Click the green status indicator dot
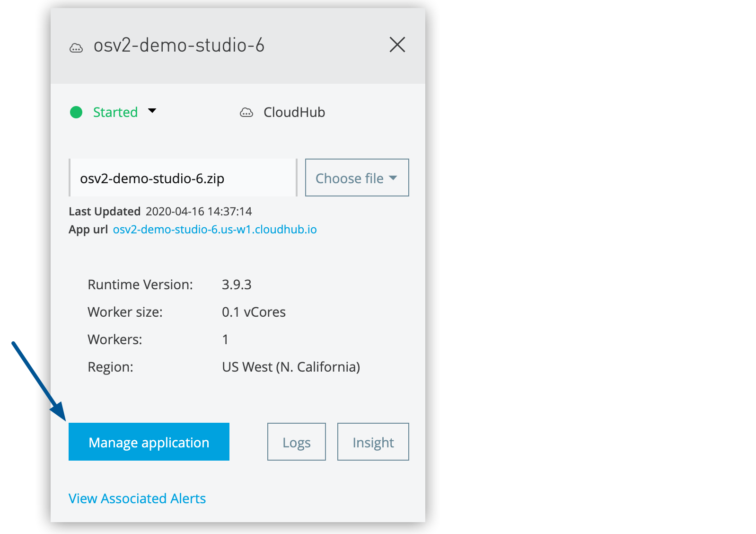This screenshot has height=534, width=756. pyautogui.click(x=76, y=112)
